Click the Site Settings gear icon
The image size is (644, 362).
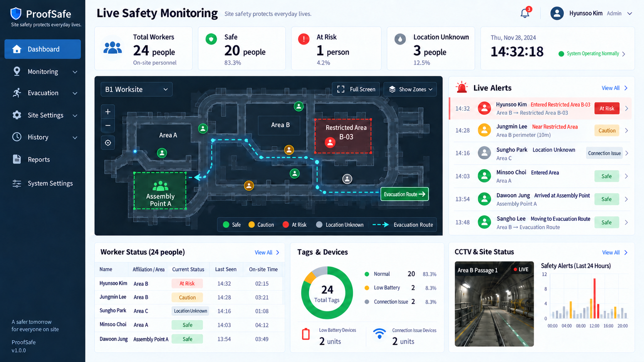pos(17,115)
